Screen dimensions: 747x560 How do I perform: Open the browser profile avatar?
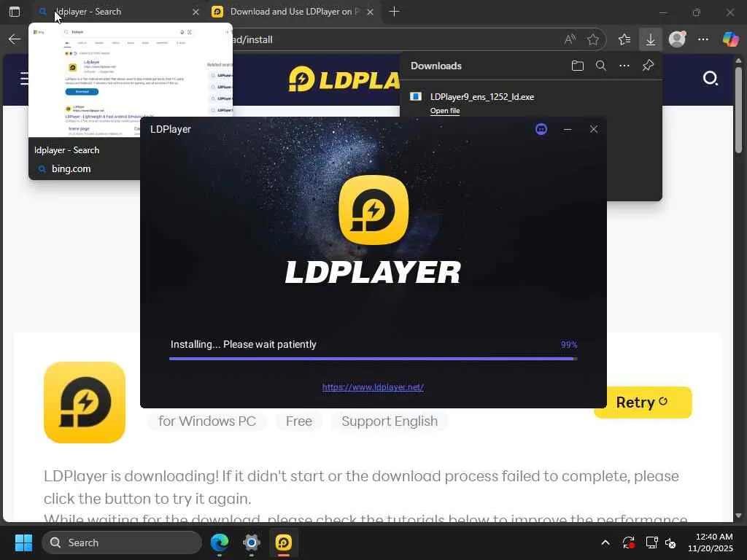677,39
